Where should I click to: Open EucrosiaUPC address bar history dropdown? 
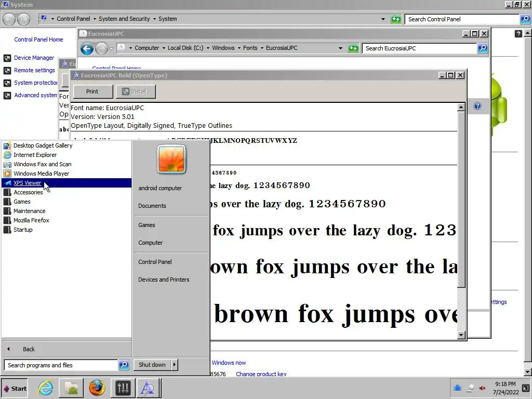click(x=340, y=48)
